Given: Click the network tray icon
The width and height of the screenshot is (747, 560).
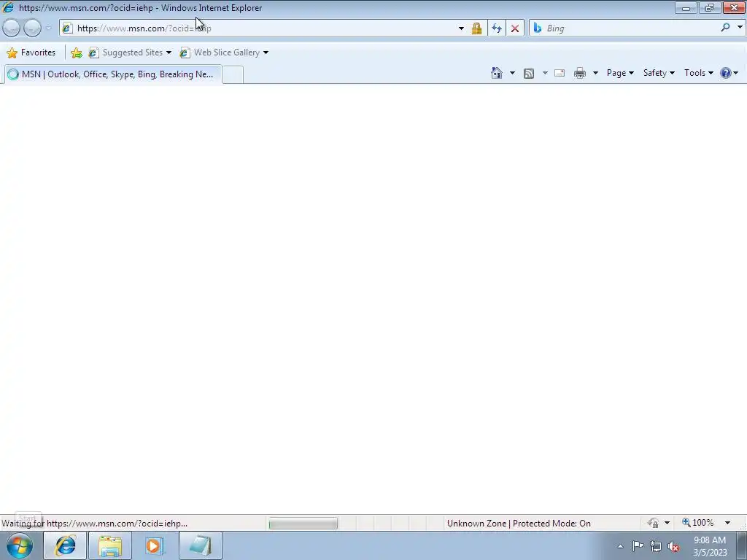Looking at the screenshot, I should point(656,546).
